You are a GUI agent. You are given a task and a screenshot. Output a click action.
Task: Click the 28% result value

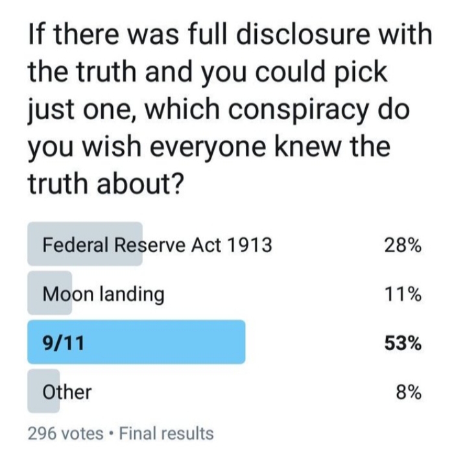[x=403, y=245]
